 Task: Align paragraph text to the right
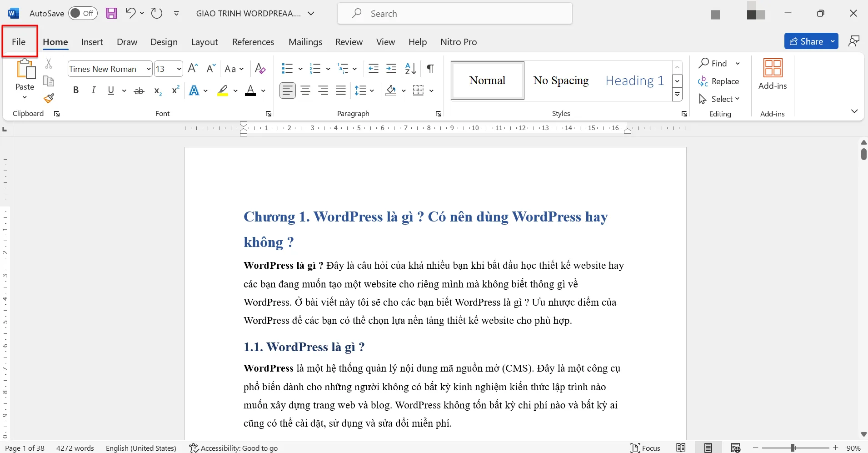pos(323,90)
